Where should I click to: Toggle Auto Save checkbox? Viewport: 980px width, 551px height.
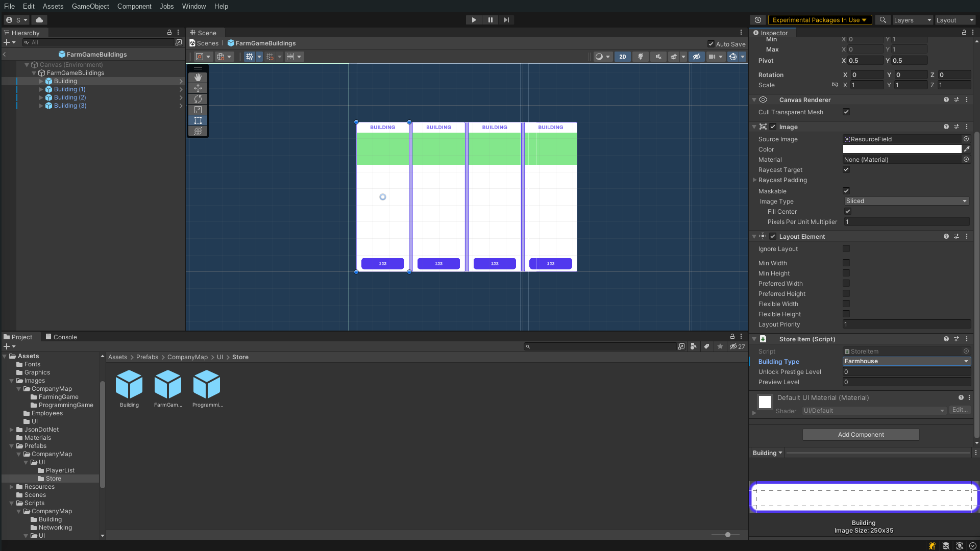click(711, 44)
